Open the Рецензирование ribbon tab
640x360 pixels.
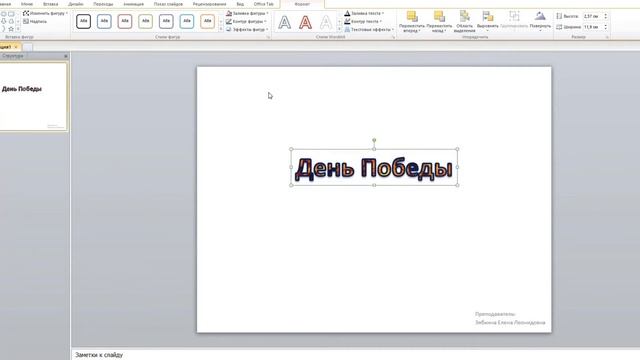[x=209, y=4]
